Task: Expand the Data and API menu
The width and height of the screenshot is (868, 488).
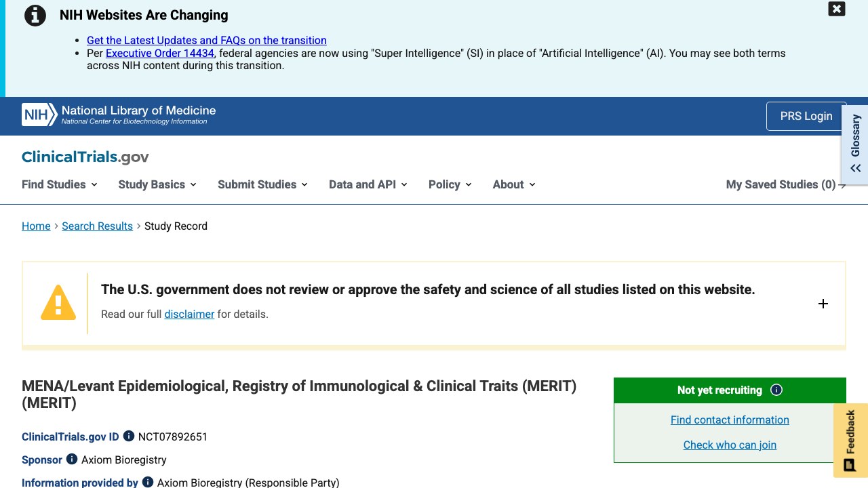Action: click(x=368, y=184)
